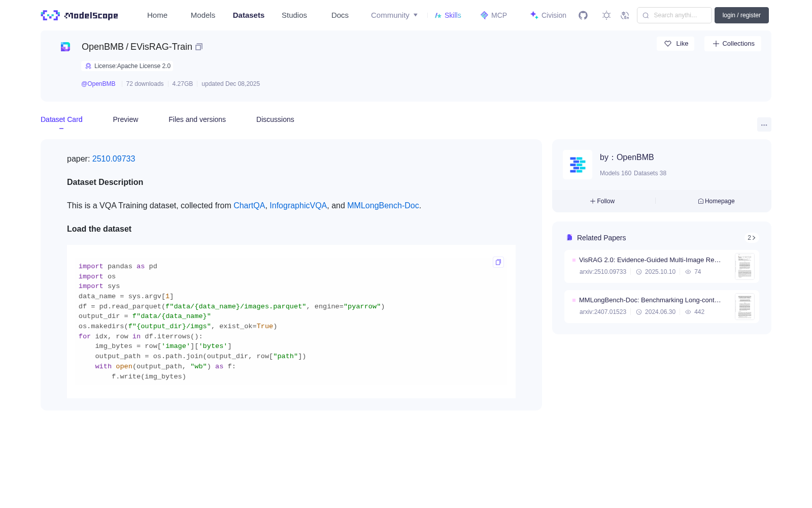Add dataset to Collections
This screenshot has width=812, height=508.
733,44
